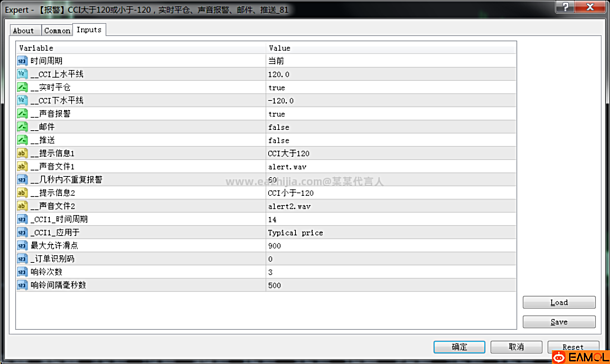
Task: Select the value 14 for CCI1 period
Action: (x=272, y=220)
